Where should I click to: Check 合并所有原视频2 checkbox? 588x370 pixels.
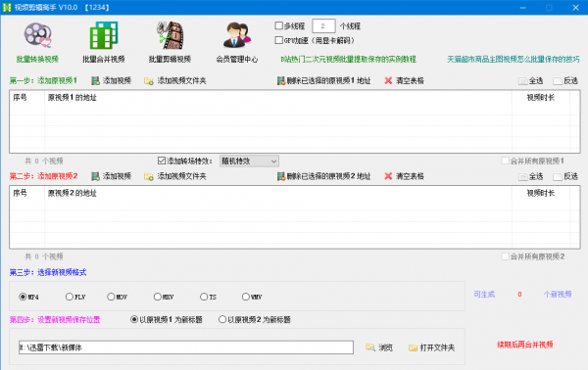[x=505, y=256]
